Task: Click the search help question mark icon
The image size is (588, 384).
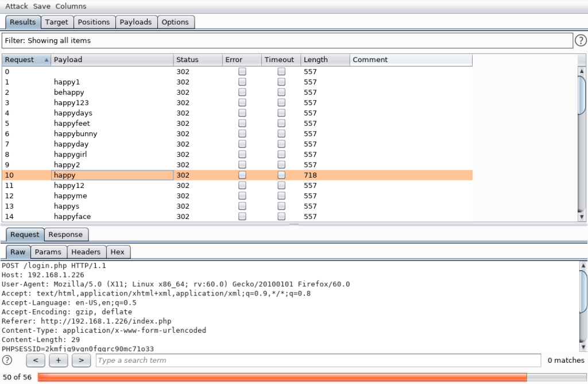Action: 7,360
